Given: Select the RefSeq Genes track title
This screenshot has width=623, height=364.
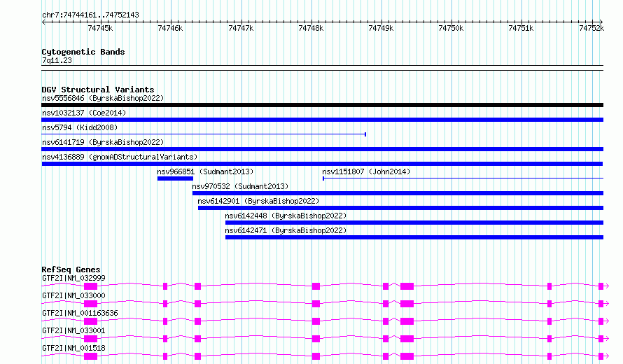Looking at the screenshot, I should click(x=71, y=269).
